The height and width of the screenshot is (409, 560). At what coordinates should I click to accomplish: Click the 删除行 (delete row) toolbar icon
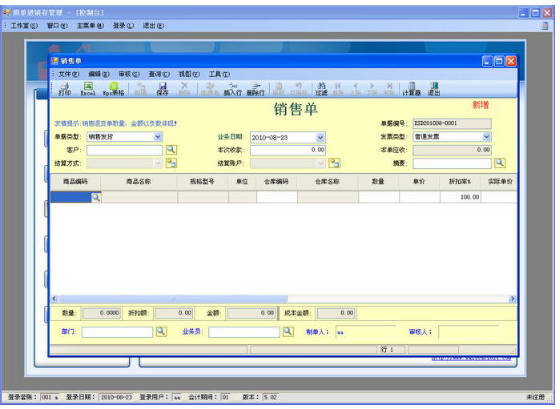256,89
